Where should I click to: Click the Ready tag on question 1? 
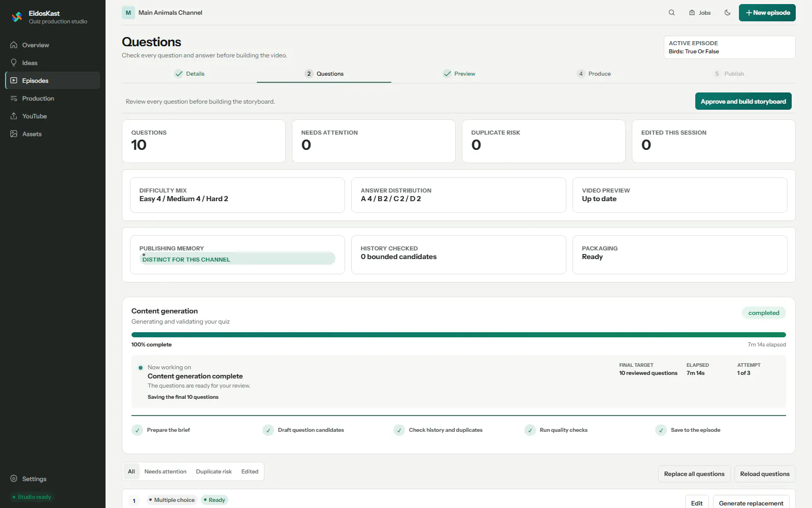coord(214,500)
